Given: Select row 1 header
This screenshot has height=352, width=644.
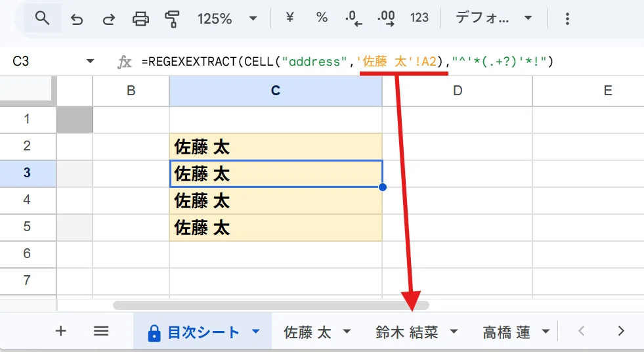Looking at the screenshot, I should coord(27,119).
